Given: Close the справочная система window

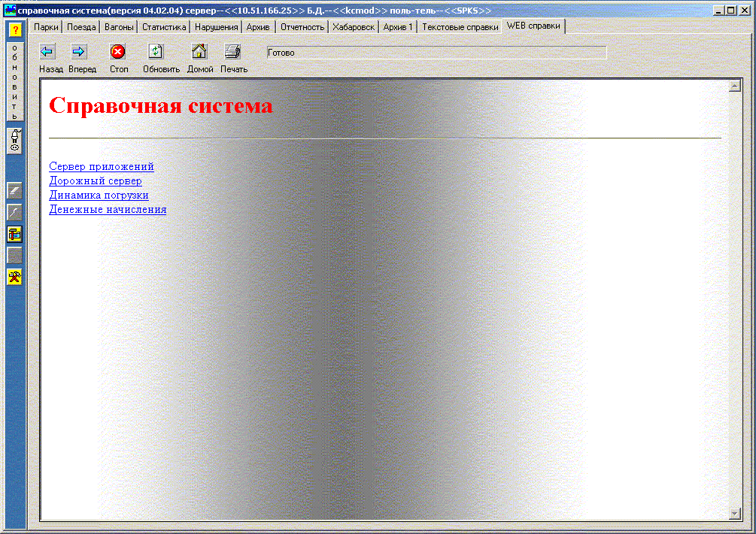Looking at the screenshot, I should [745, 10].
